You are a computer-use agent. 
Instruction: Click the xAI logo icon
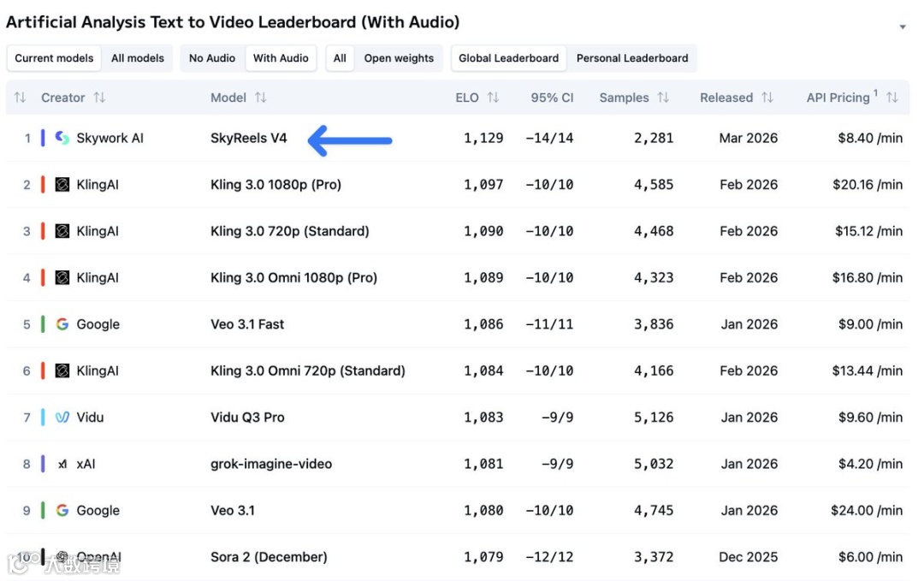pos(62,464)
